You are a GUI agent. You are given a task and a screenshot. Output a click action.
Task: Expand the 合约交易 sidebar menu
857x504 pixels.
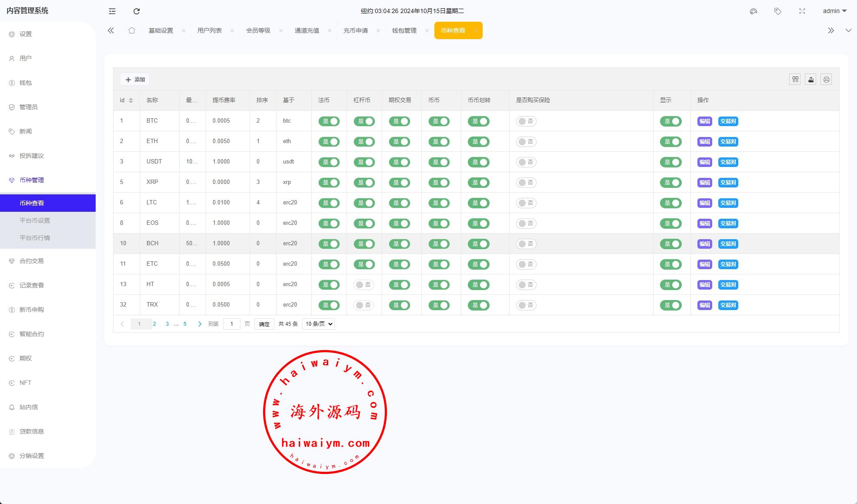[x=32, y=261]
